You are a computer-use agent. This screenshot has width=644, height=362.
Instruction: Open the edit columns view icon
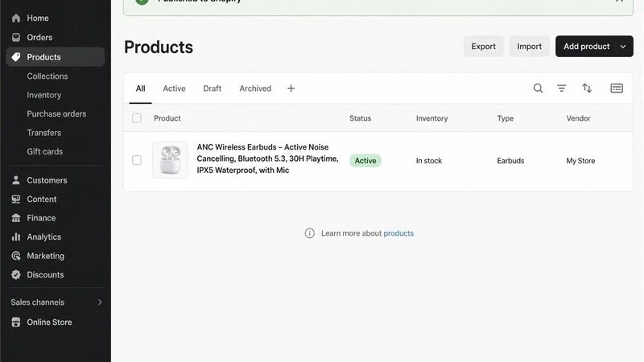(x=617, y=88)
